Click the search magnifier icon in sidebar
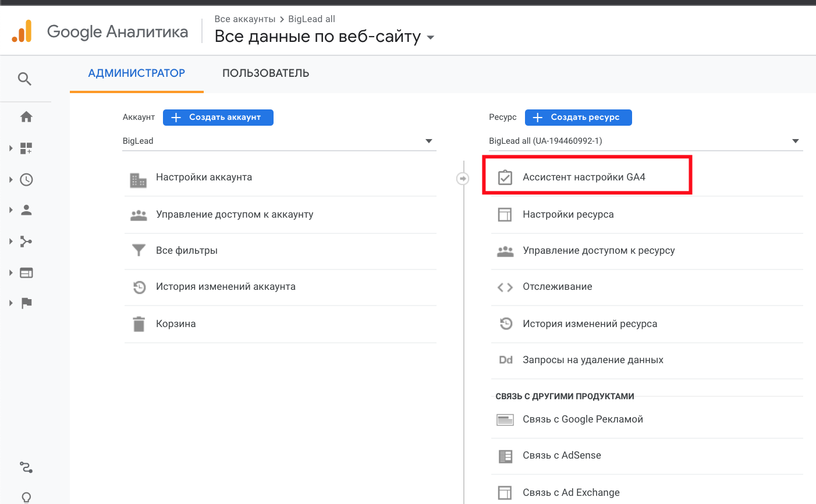816x504 pixels. pos(24,79)
